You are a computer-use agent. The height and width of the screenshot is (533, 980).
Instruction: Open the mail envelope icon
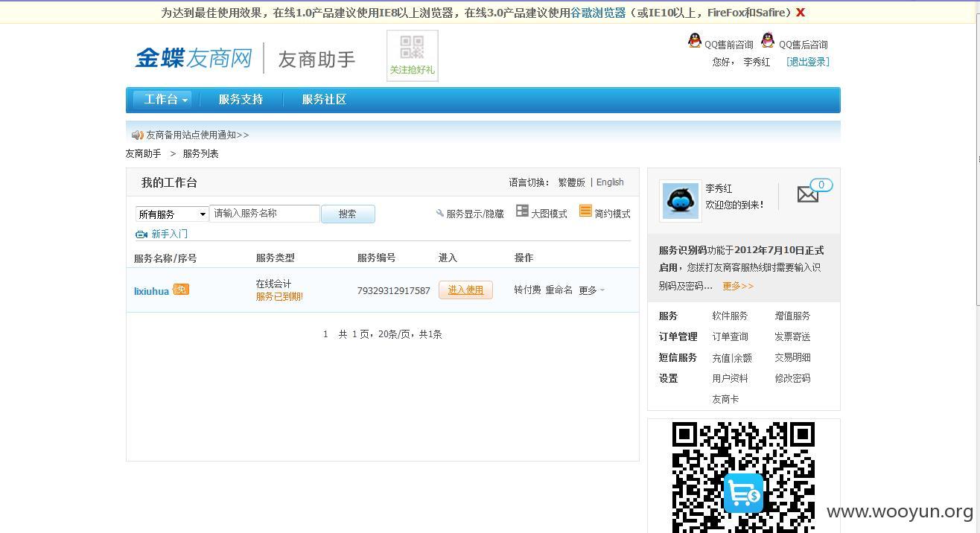808,194
